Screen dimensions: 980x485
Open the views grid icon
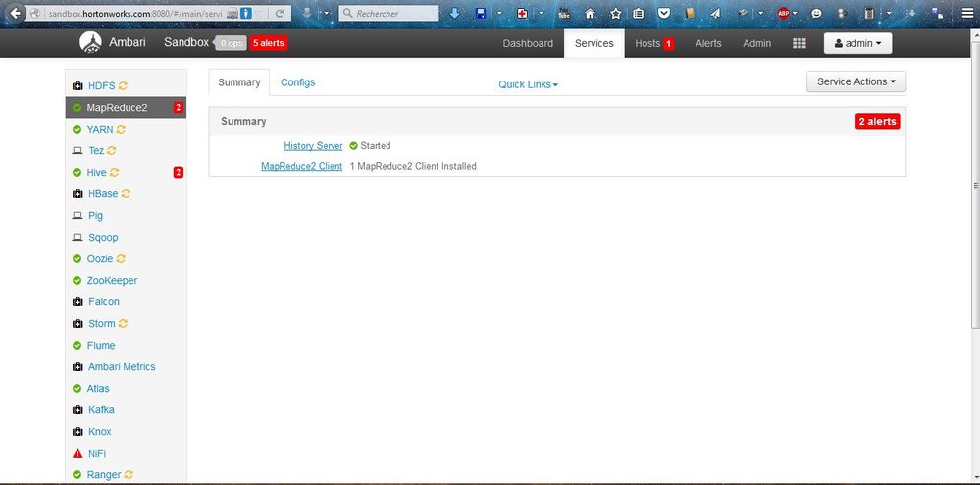click(799, 44)
